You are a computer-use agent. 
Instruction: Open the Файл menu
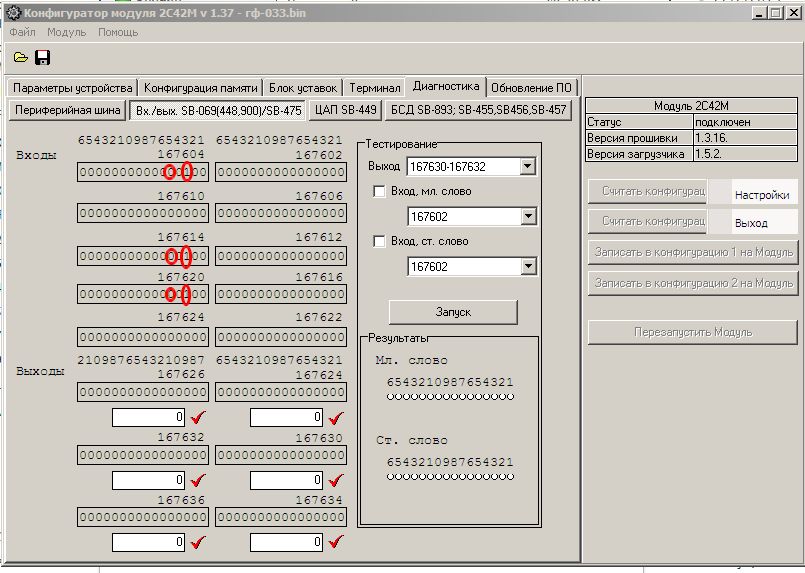pyautogui.click(x=23, y=32)
